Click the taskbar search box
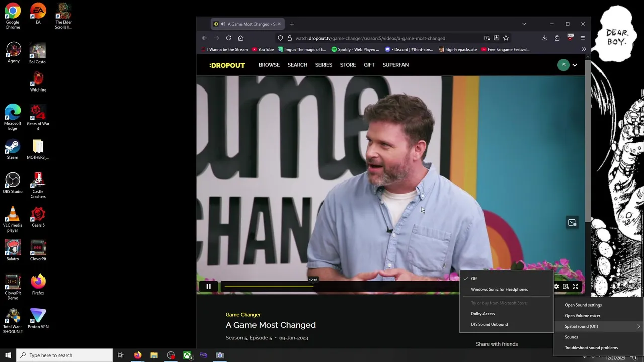Viewport: 644px width, 362px height. point(64,355)
